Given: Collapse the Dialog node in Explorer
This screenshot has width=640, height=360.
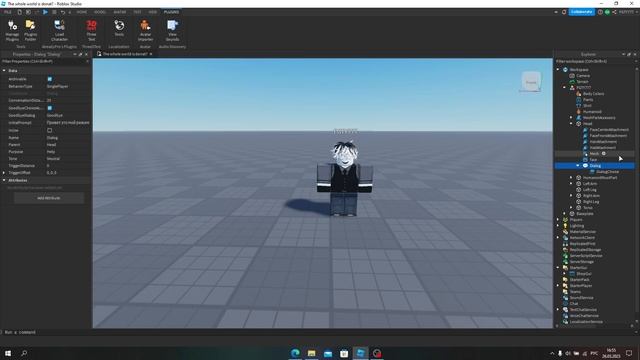Looking at the screenshot, I should [x=578, y=166].
